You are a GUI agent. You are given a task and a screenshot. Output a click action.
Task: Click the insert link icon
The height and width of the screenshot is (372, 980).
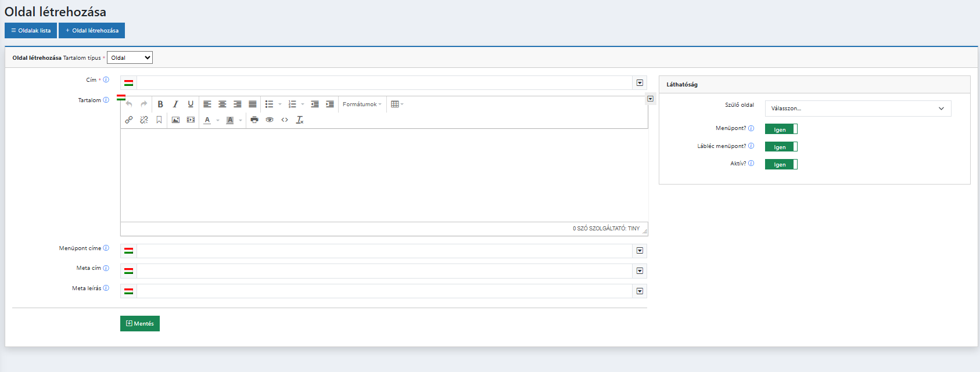tap(129, 120)
